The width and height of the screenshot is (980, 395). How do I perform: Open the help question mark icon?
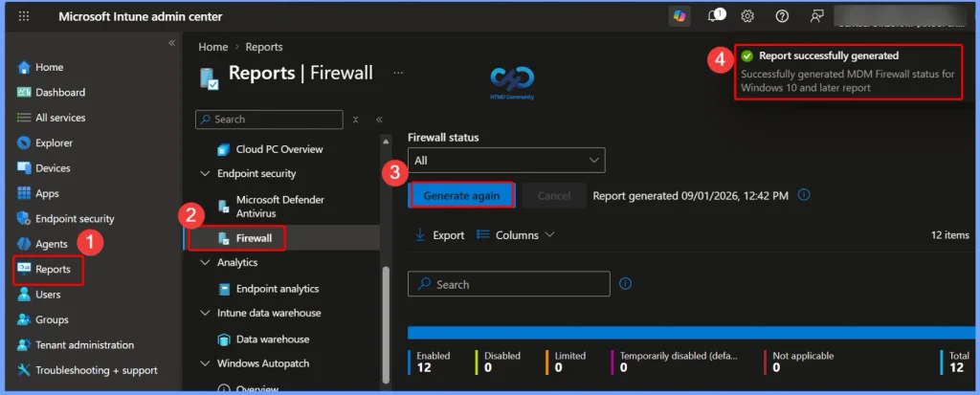[x=782, y=17]
